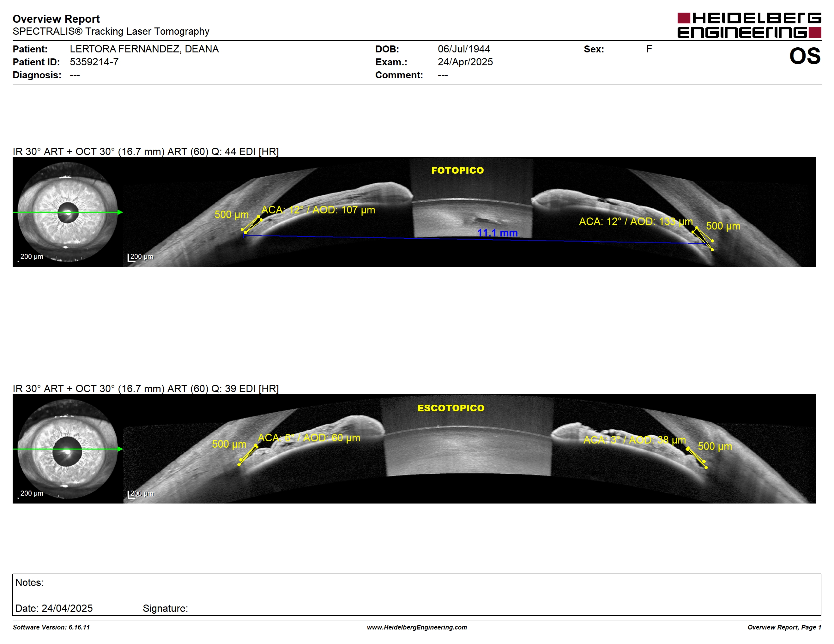
Task: Select patient name 'LERTORA FERNANDEZ, DEANA'
Action: (x=144, y=49)
